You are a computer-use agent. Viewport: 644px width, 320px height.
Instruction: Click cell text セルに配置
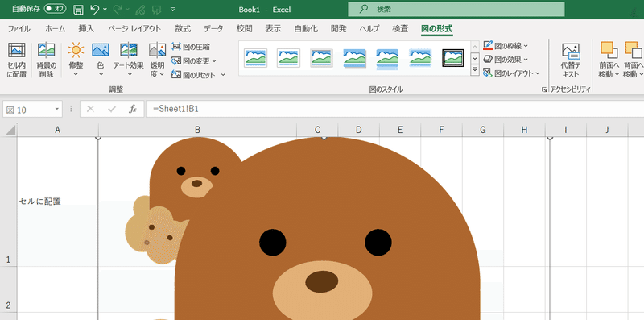[x=39, y=202]
